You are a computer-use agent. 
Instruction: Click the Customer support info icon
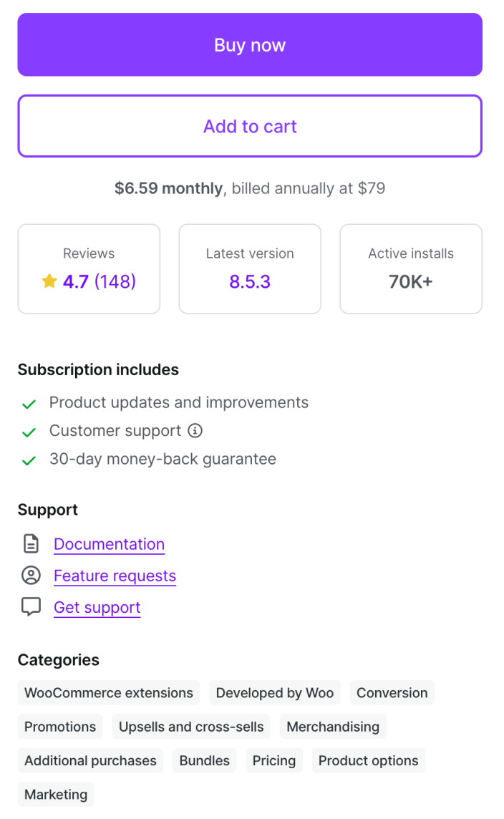tap(195, 431)
